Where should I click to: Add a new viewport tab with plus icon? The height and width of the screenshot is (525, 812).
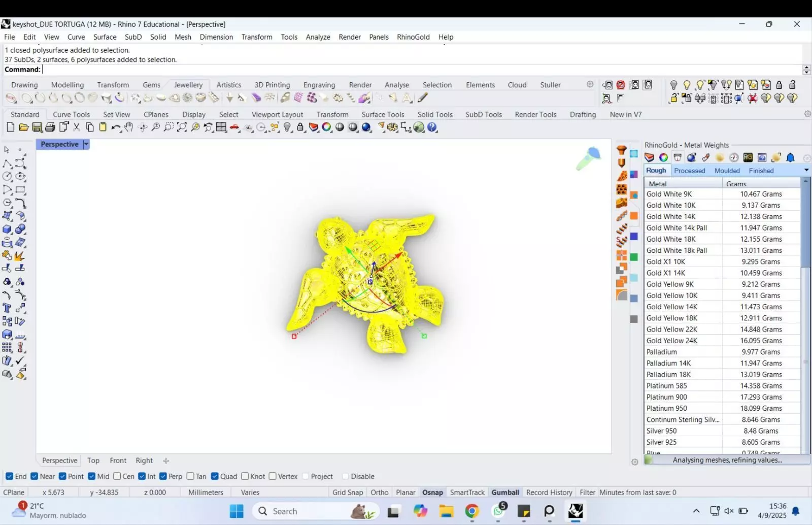click(x=166, y=461)
